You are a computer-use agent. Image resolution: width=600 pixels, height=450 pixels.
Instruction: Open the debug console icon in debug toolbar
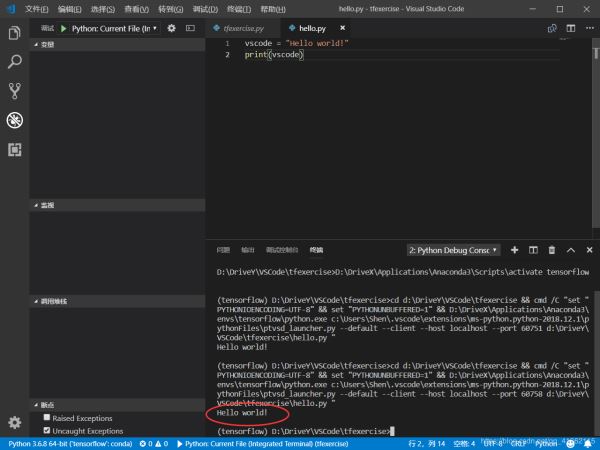point(190,28)
